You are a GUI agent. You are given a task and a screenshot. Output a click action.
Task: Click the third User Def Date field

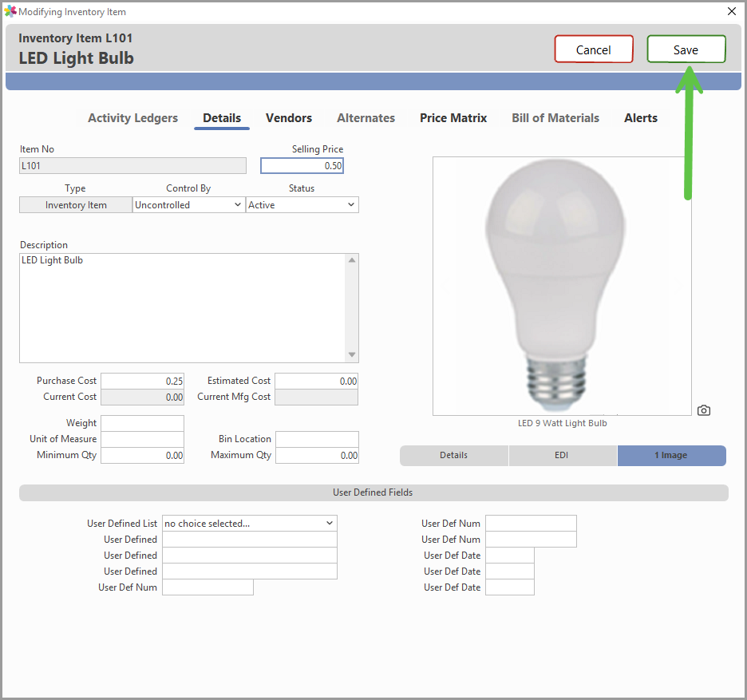[x=510, y=587]
